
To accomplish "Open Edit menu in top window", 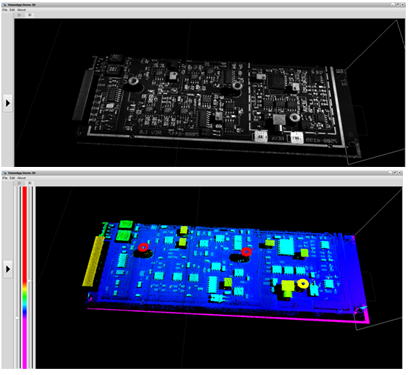I will (12, 10).
